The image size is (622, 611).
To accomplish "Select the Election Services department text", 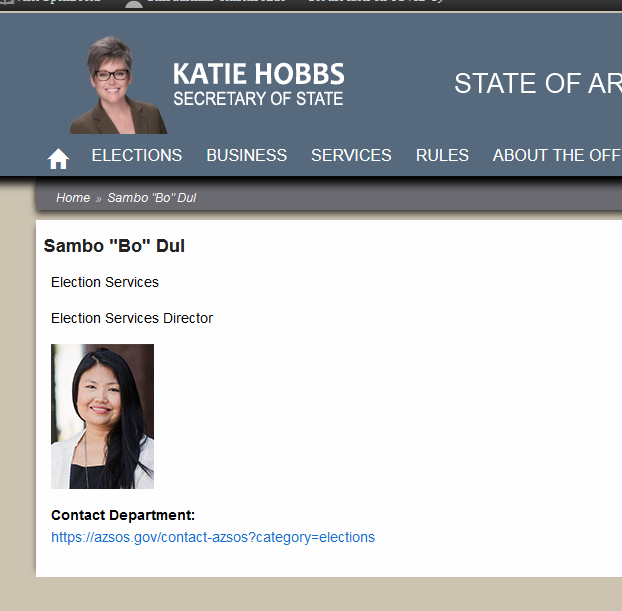I will pyautogui.click(x=105, y=282).
